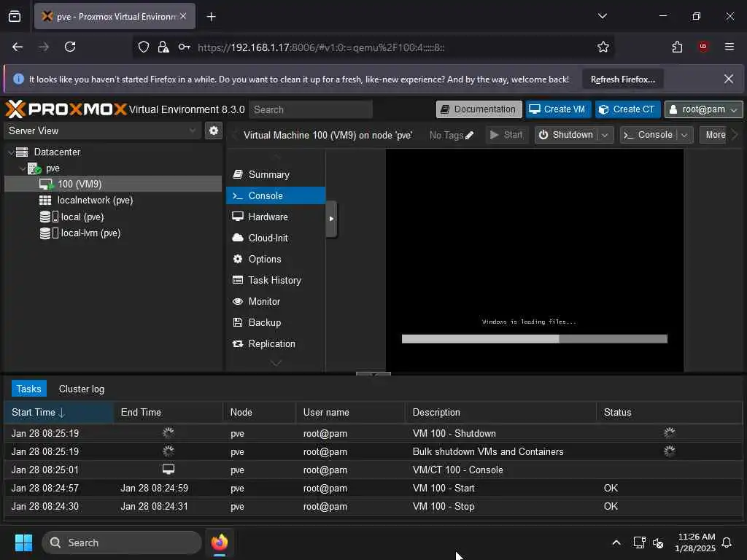Click the network tray icon
Image resolution: width=747 pixels, height=560 pixels.
click(639, 542)
